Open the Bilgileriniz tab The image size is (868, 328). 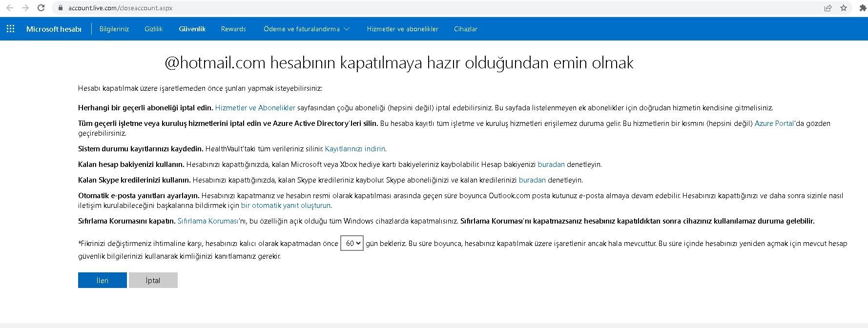click(114, 29)
